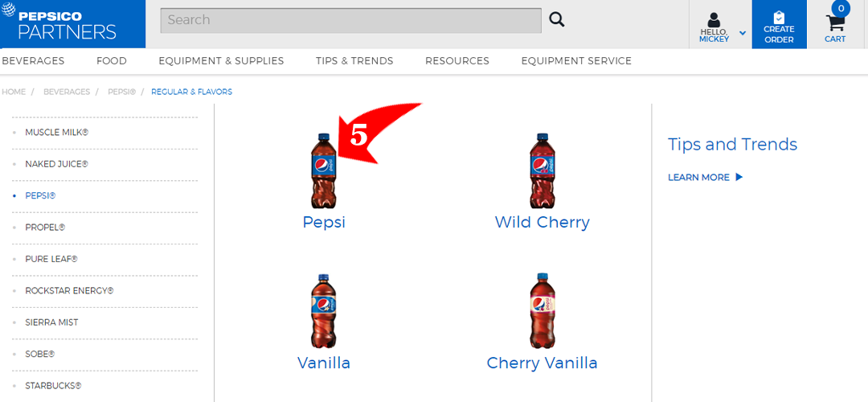This screenshot has height=402, width=868.
Task: Open the Tips & Trends menu
Action: pos(354,61)
